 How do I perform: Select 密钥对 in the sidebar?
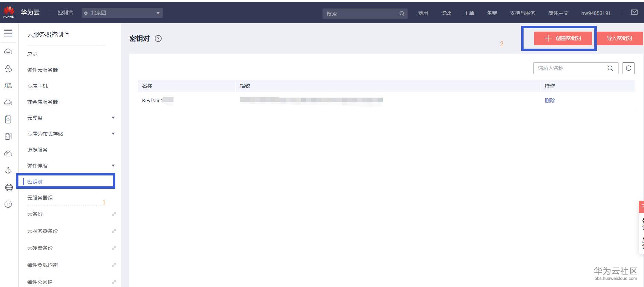[35, 182]
